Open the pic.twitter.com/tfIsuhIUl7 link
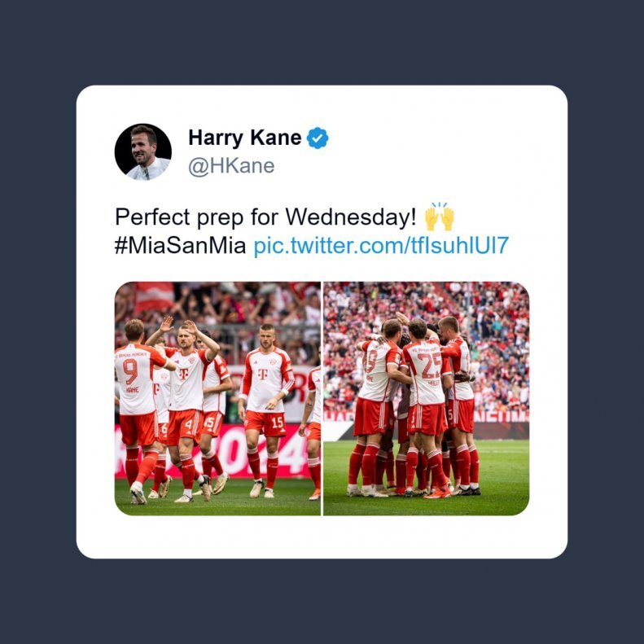 [381, 246]
